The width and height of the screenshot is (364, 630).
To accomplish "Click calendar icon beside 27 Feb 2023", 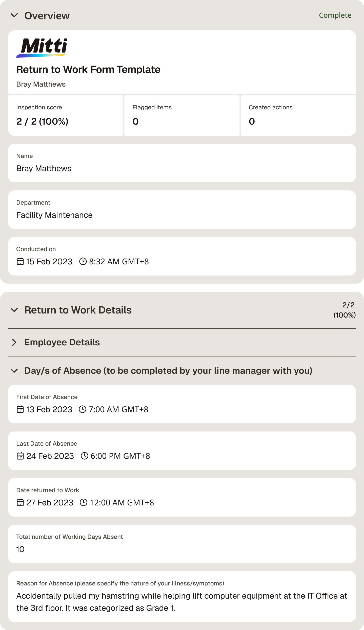I will 20,502.
